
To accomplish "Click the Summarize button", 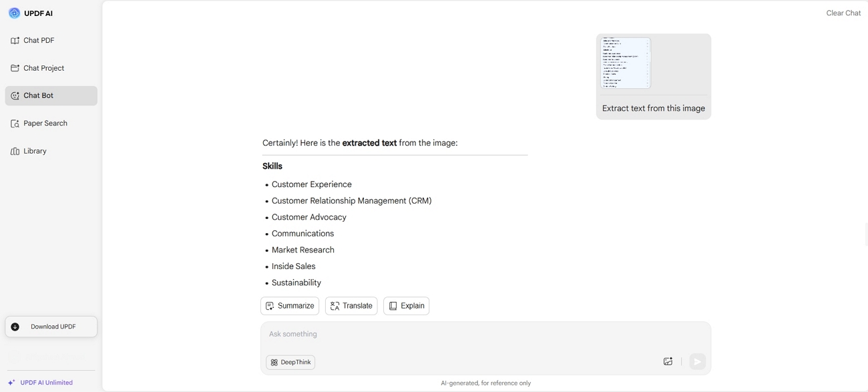I will pyautogui.click(x=290, y=306).
